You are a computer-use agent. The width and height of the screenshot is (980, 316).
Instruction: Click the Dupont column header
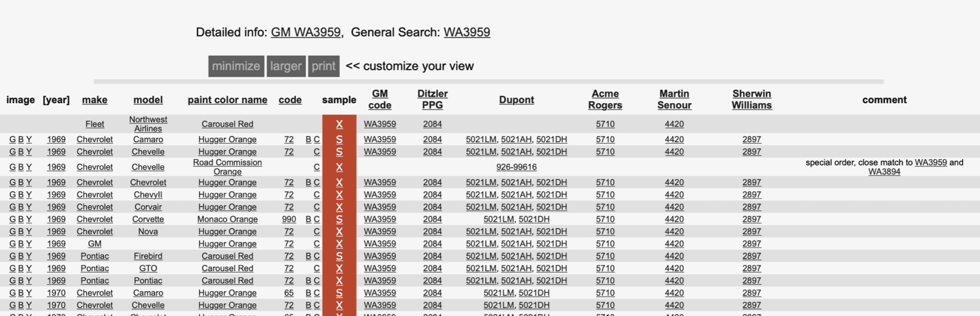tap(516, 99)
